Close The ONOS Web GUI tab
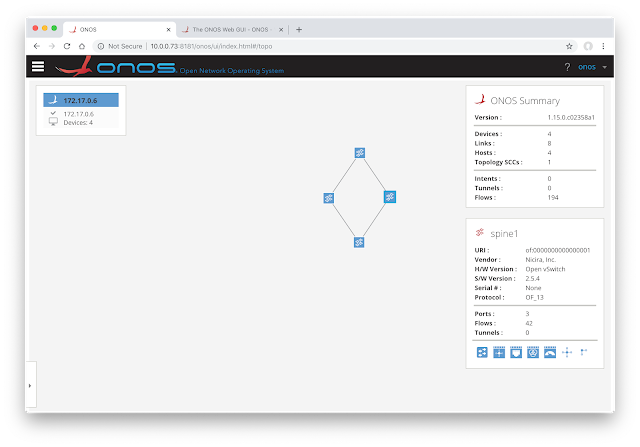The width and height of the screenshot is (640, 447). tap(281, 29)
